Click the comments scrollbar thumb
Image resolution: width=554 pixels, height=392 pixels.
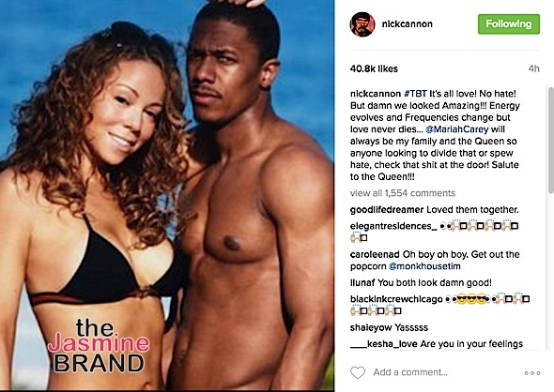[x=551, y=140]
